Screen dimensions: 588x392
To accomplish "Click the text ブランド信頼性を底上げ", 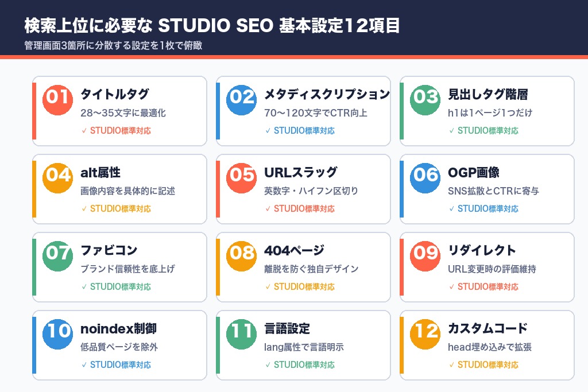I will click(x=128, y=269).
